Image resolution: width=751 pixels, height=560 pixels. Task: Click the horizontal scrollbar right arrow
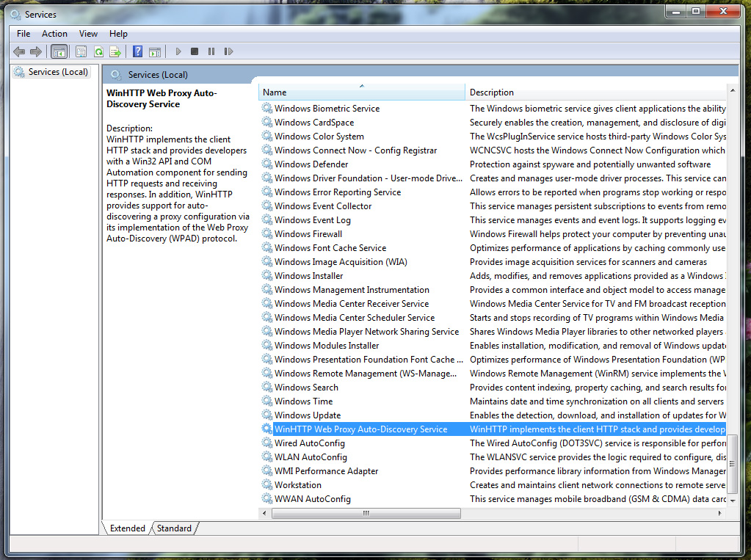(720, 513)
